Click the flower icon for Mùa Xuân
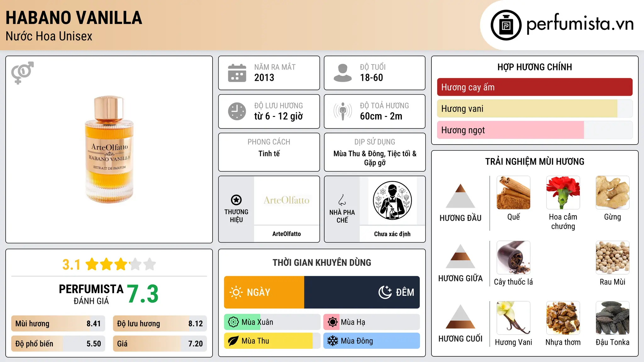 pyautogui.click(x=233, y=322)
